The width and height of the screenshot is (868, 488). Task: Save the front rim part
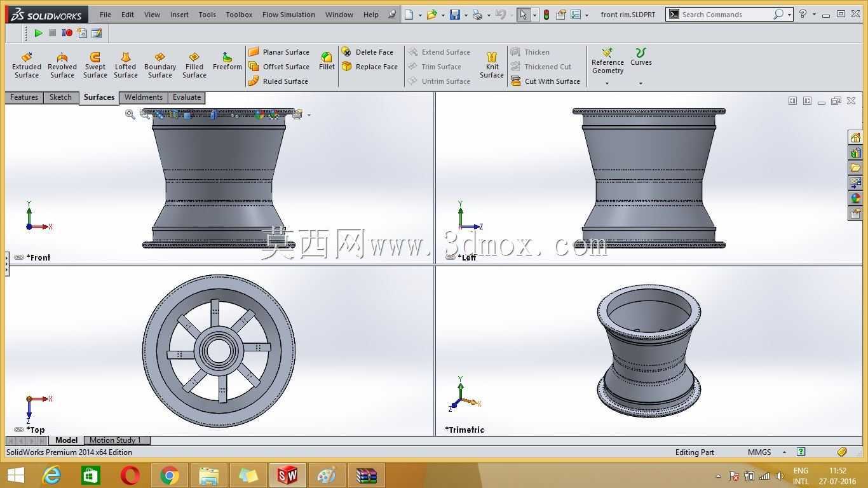click(455, 15)
